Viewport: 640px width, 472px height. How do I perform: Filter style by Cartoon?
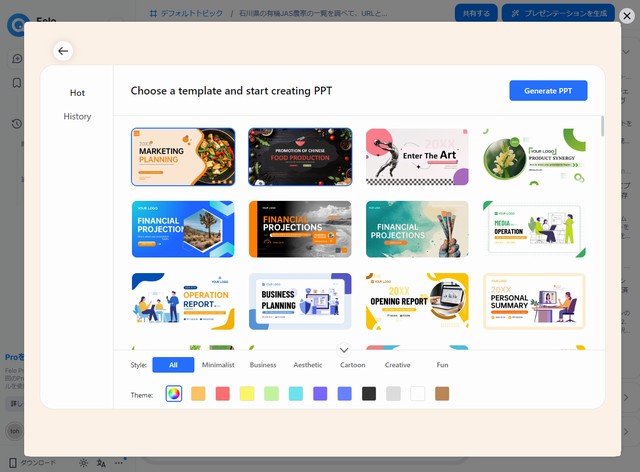(x=353, y=365)
